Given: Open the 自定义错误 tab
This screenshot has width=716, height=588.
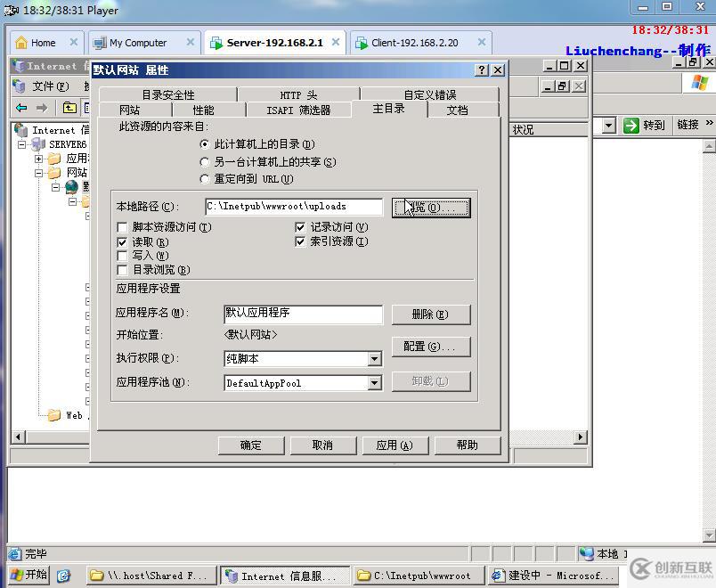Looking at the screenshot, I should pos(430,94).
